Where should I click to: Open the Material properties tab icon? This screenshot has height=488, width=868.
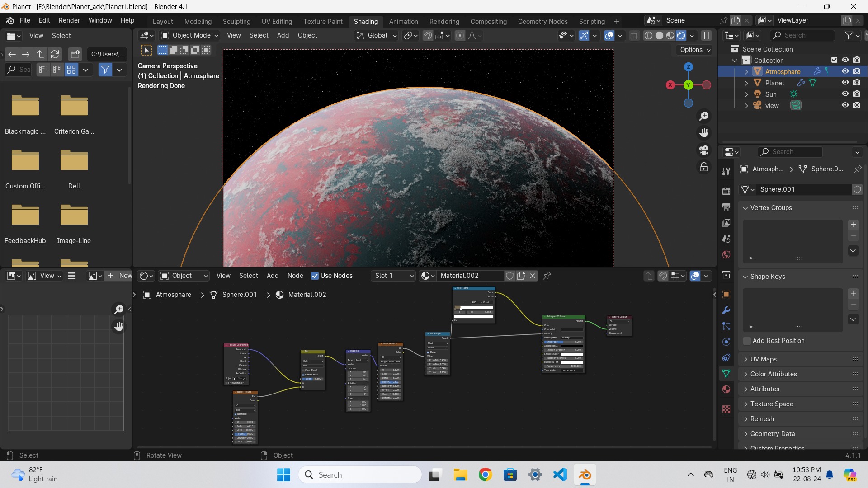(x=726, y=389)
